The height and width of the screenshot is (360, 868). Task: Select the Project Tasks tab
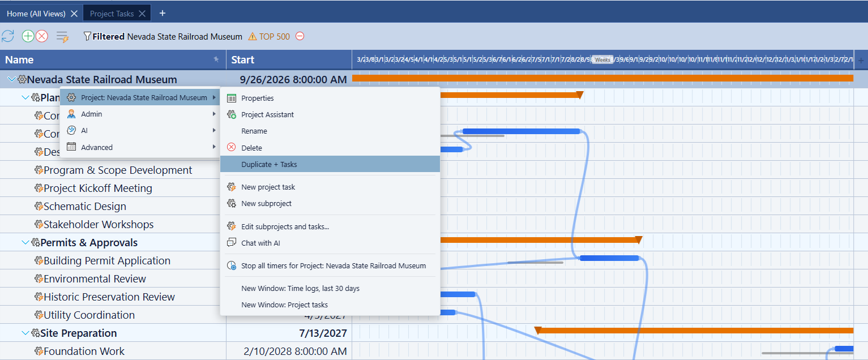pyautogui.click(x=112, y=14)
